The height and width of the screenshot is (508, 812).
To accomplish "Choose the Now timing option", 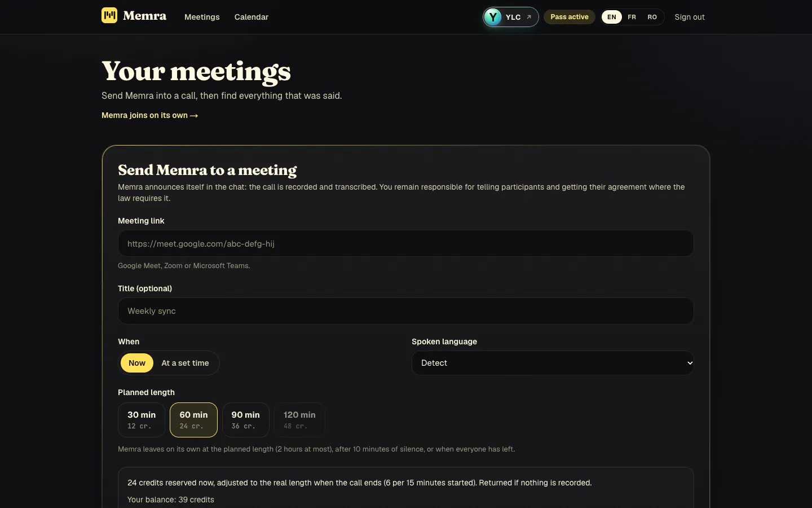I will [x=137, y=363].
